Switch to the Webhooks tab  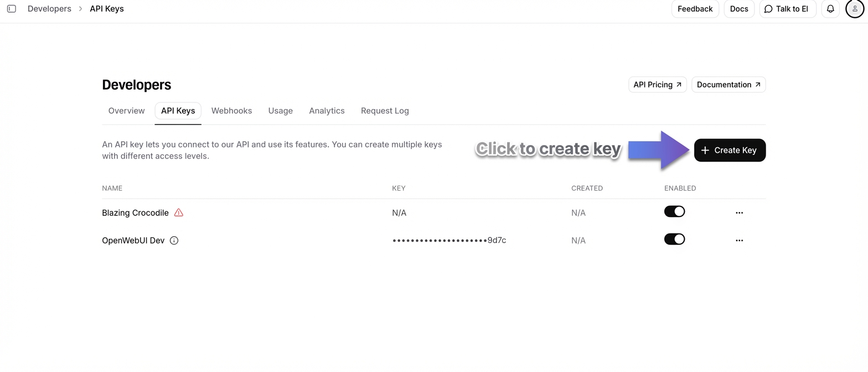(x=231, y=111)
